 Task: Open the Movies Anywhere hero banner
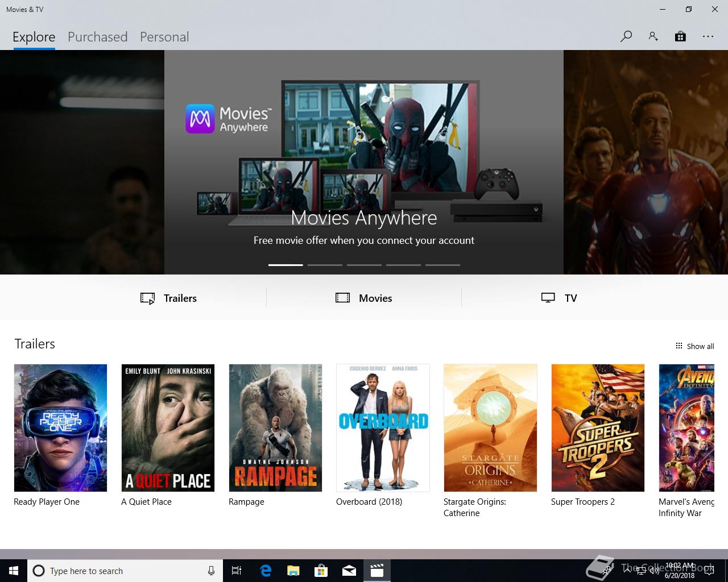[364, 162]
